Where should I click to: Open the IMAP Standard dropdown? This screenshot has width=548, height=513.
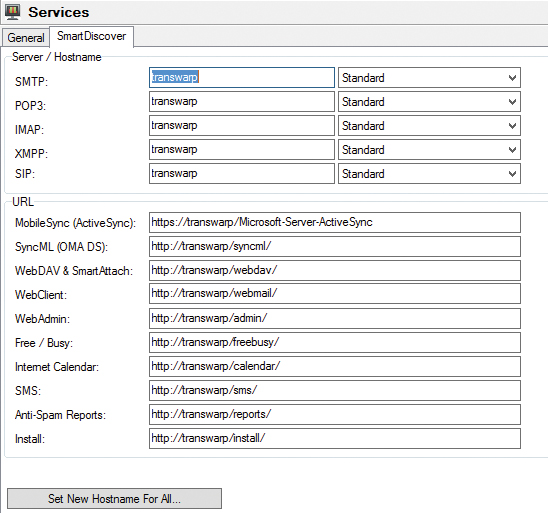tap(429, 126)
